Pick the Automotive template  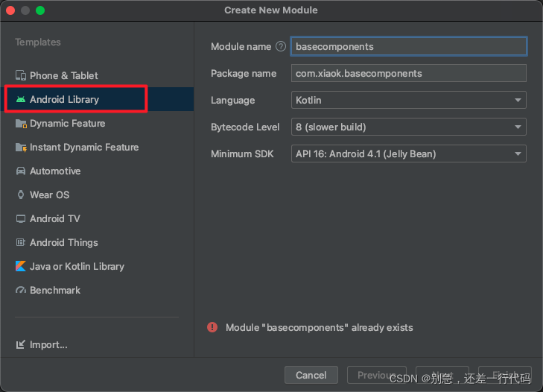[x=97, y=171]
